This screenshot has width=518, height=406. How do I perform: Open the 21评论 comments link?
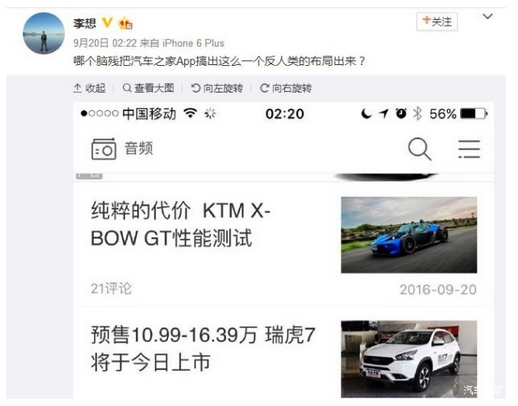[x=111, y=289]
